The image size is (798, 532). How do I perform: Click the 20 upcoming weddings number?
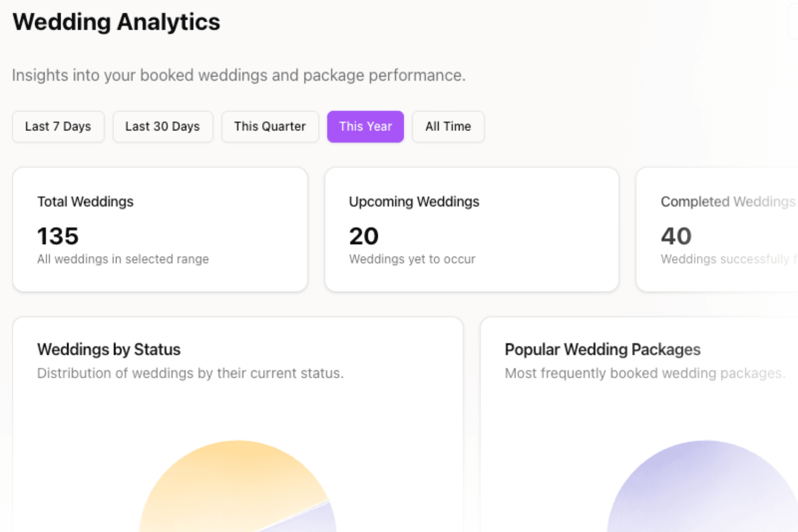tap(364, 236)
